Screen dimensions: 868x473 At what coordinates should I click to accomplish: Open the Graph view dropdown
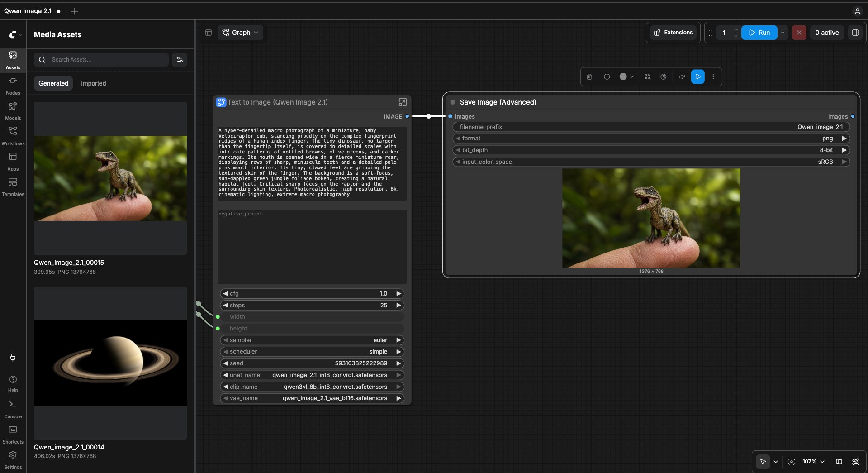coord(240,33)
